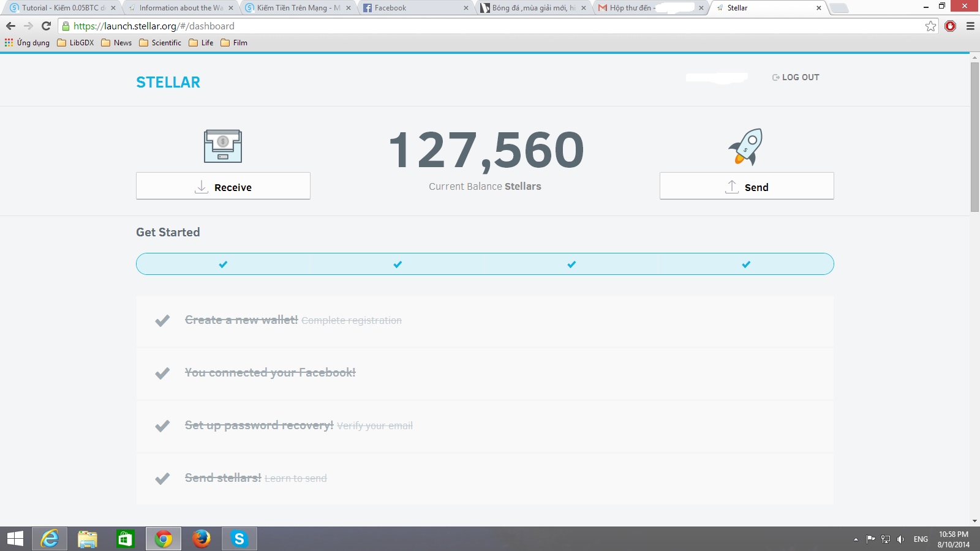Open a new tab button
Viewport: 980px width, 551px height.
(839, 8)
